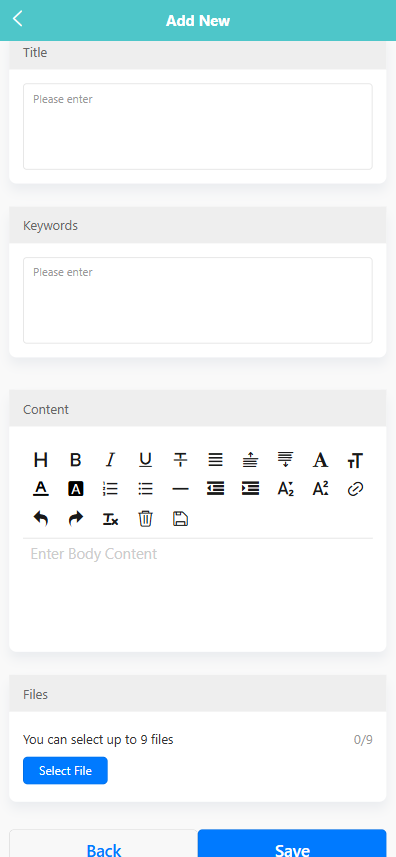
Task: Save draft with the floppy disk icon
Action: [x=180, y=518]
